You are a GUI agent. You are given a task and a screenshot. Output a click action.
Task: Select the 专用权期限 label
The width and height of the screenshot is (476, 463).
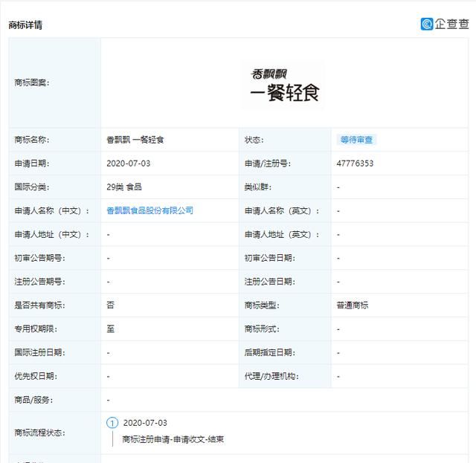click(36, 329)
